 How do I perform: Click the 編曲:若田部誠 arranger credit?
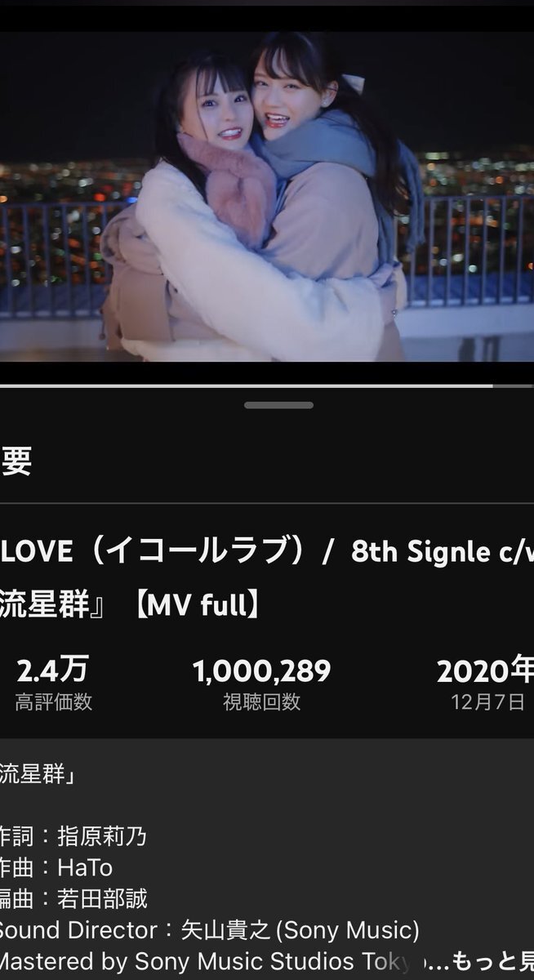[x=73, y=899]
